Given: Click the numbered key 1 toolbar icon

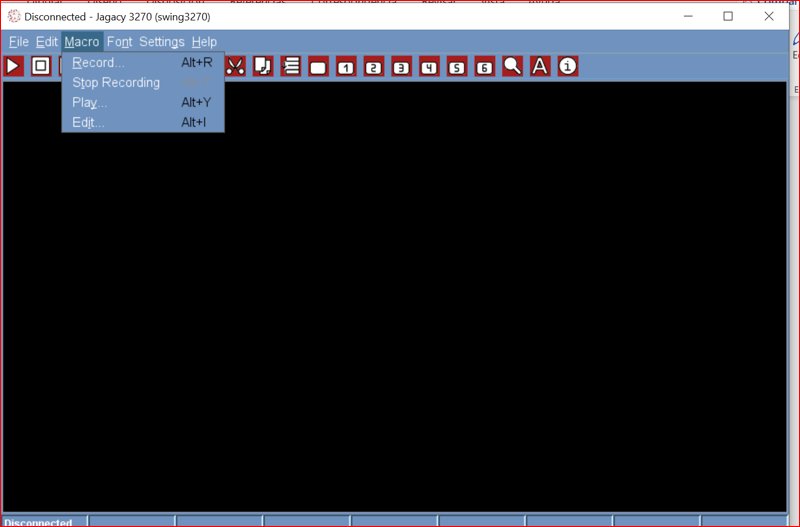Looking at the screenshot, I should 346,67.
